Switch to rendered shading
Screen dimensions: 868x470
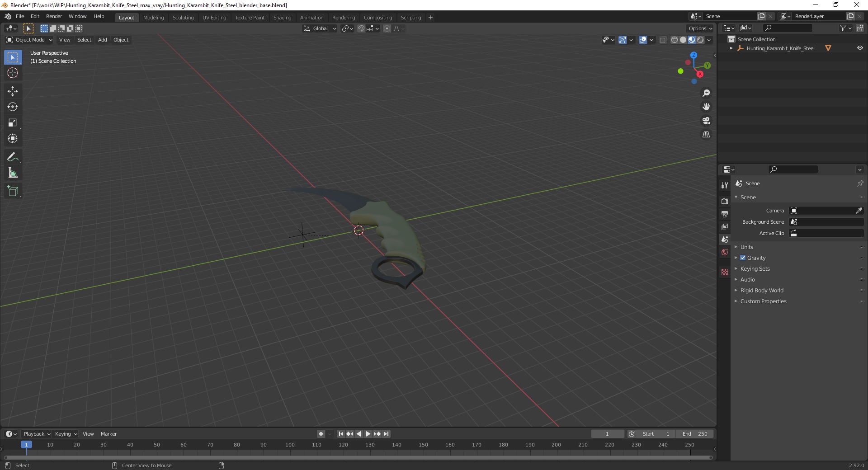[x=700, y=40]
